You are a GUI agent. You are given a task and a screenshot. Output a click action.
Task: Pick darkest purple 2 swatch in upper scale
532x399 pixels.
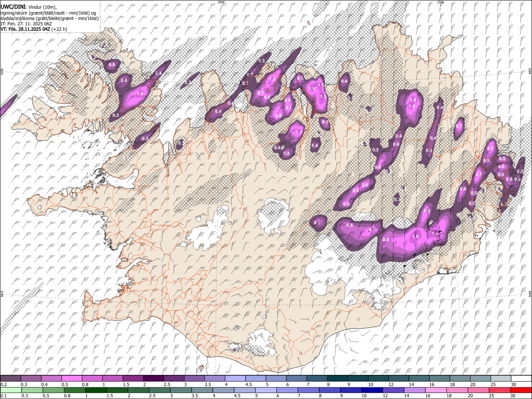tap(153, 379)
